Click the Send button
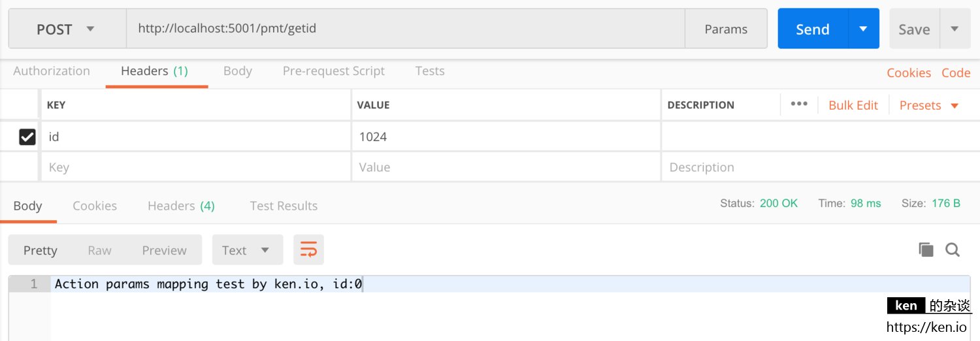Image resolution: width=980 pixels, height=341 pixels. (x=813, y=29)
